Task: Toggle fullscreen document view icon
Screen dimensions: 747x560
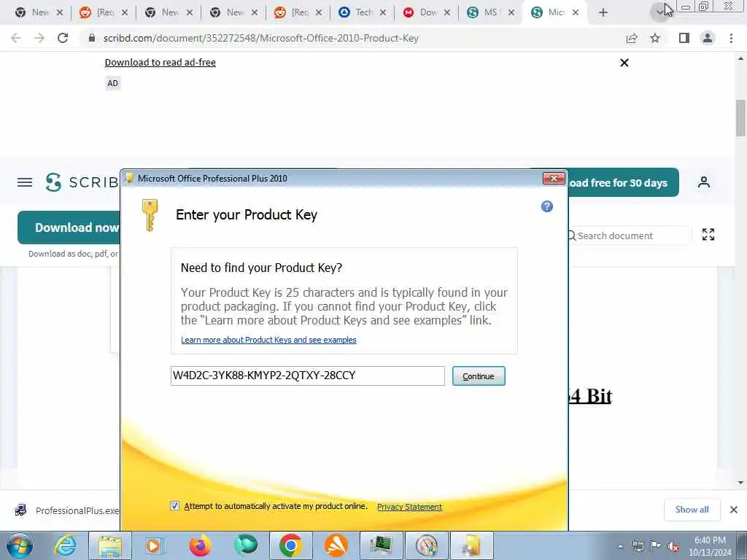Action: pos(708,234)
